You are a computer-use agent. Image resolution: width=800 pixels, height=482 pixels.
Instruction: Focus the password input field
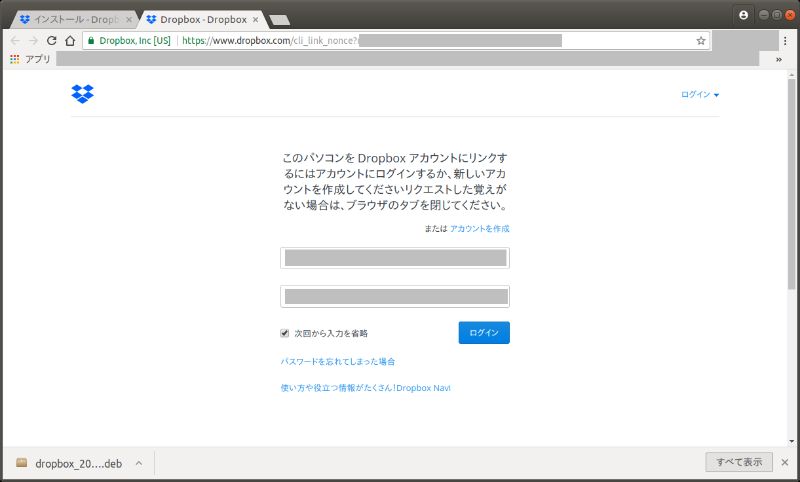click(x=395, y=296)
